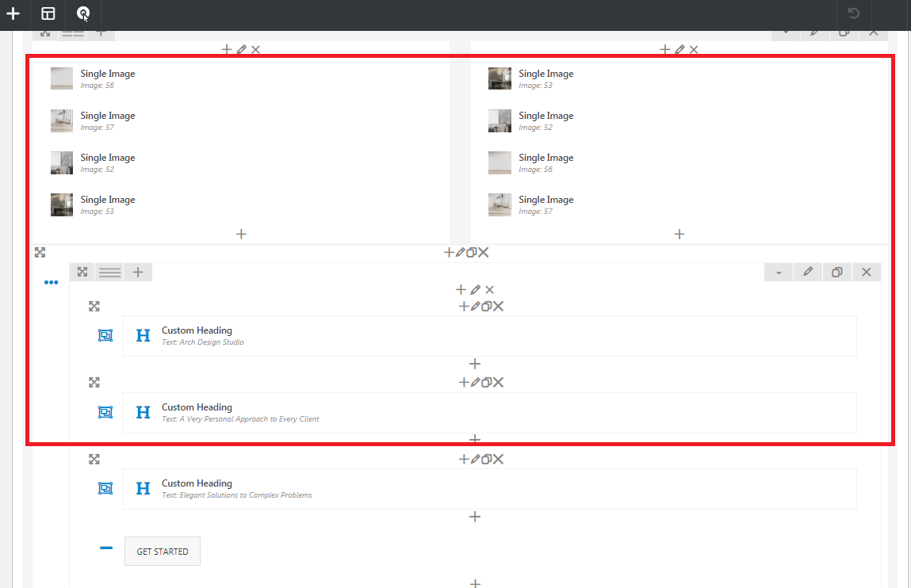Edit pencil above Very Personal Approach heading

tap(475, 383)
